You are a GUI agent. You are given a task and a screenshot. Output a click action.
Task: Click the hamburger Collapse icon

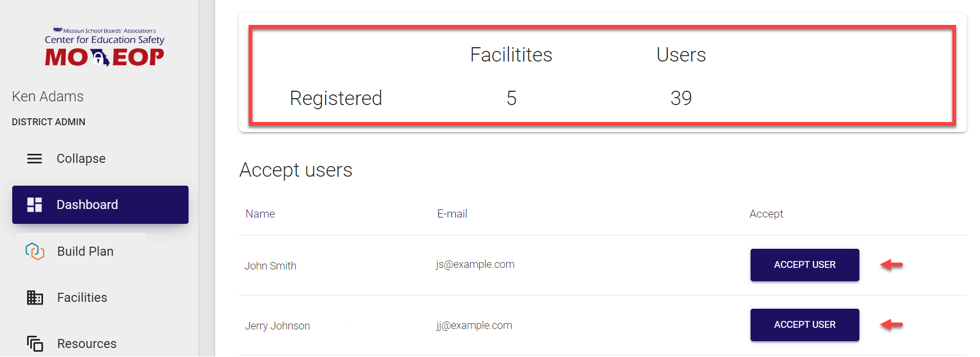tap(35, 159)
